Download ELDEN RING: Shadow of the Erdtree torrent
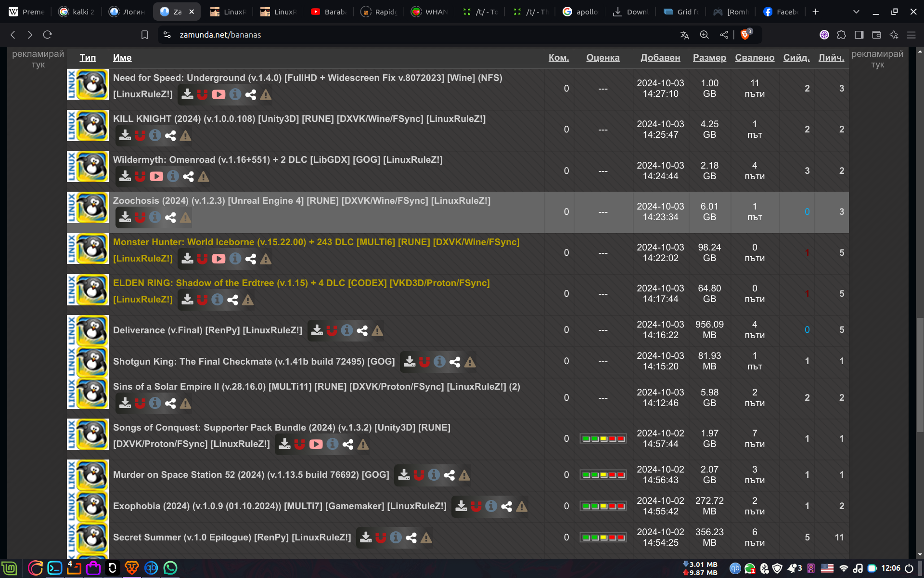The height and width of the screenshot is (578, 924). point(187,300)
